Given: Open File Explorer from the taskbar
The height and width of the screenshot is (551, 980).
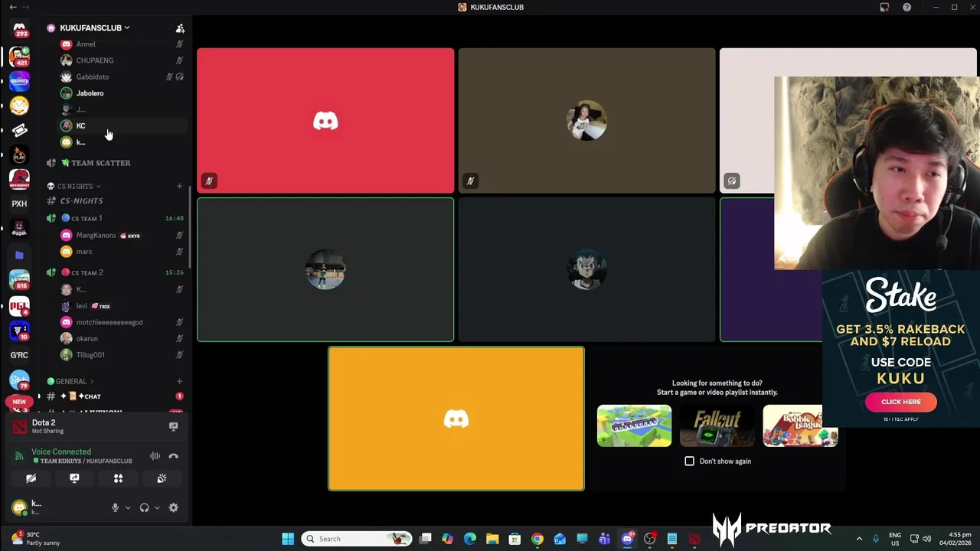Looking at the screenshot, I should point(492,539).
